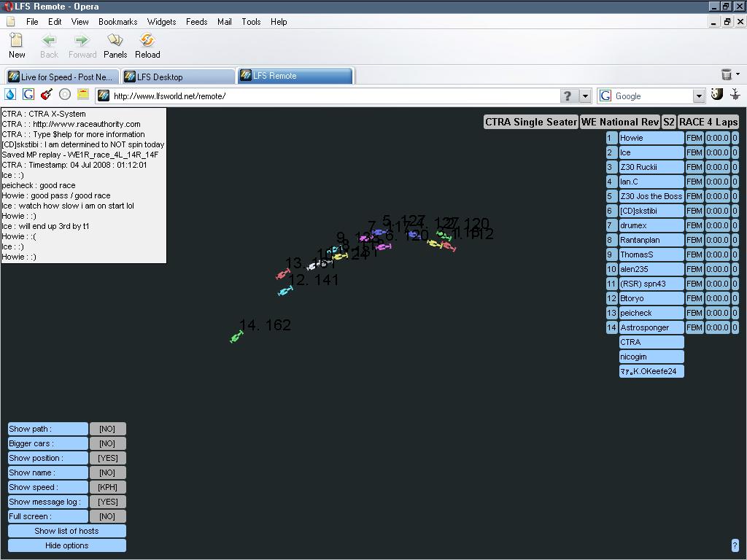Screen dimensions: 747x560
Task: Click the Hide options button
Action: coord(66,545)
